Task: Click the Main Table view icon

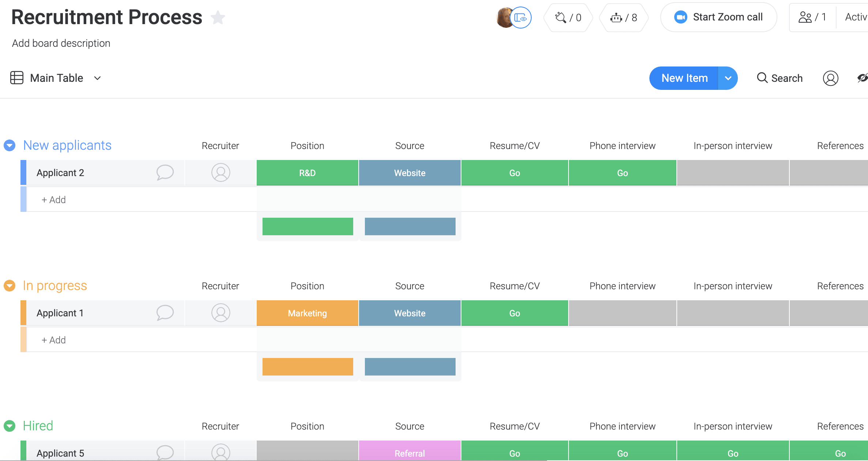Action: 17,78
